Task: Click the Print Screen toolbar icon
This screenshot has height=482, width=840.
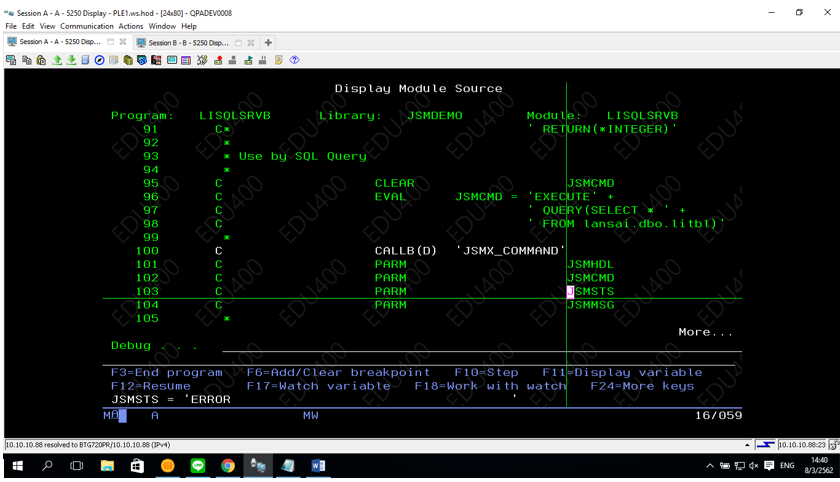Action: [x=11, y=60]
